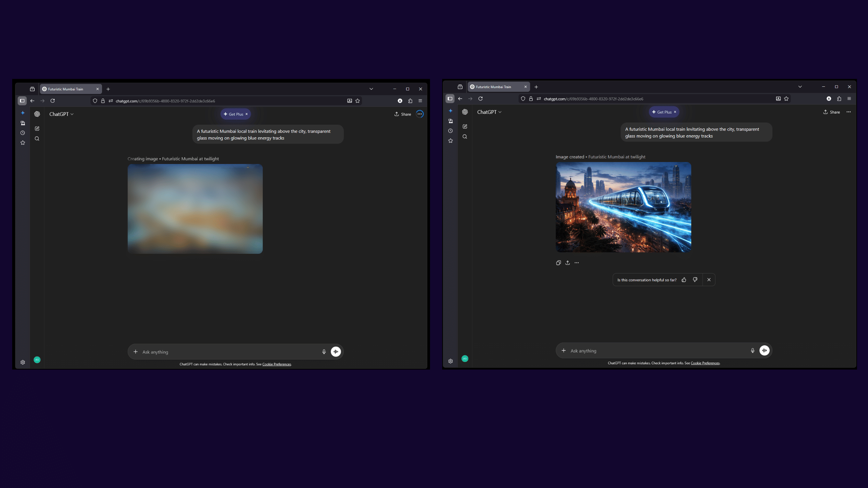Click Share button in the 'Creating image' window header

tap(402, 114)
